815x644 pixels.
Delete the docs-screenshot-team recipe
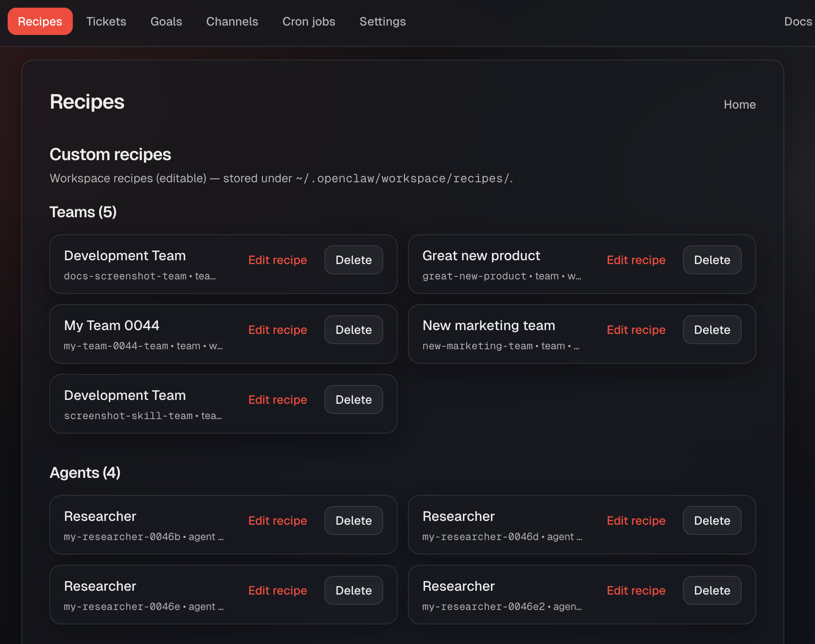coord(353,260)
